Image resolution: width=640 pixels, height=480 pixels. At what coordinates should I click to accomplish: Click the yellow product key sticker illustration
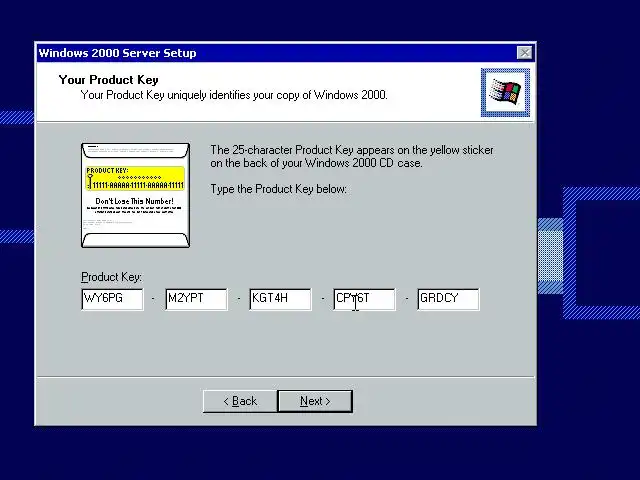coord(135,178)
